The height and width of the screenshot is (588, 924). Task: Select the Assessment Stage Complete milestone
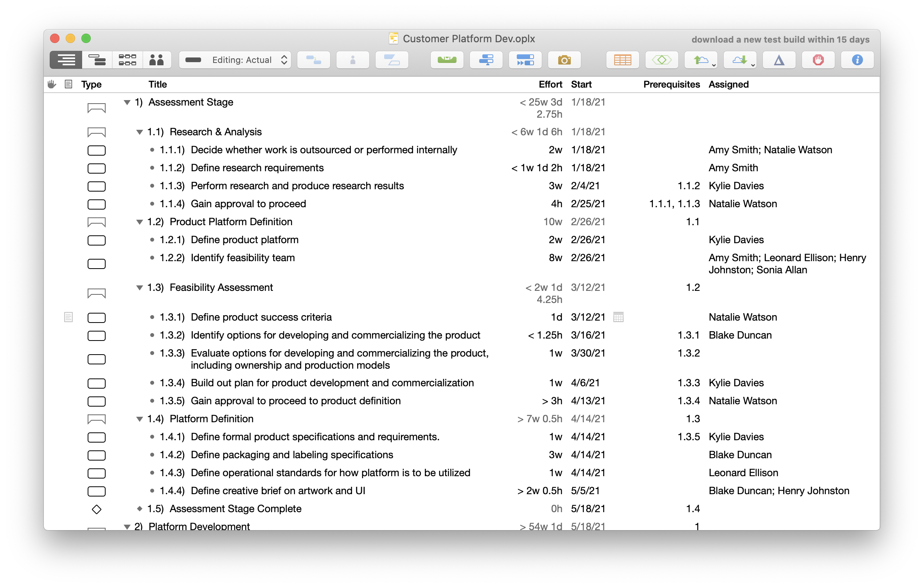[235, 509]
